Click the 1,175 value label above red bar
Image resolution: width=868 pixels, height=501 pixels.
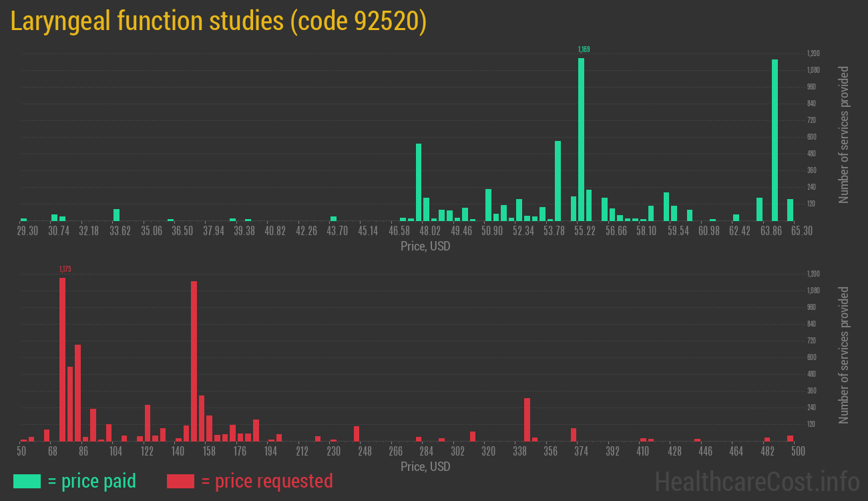pyautogui.click(x=65, y=269)
